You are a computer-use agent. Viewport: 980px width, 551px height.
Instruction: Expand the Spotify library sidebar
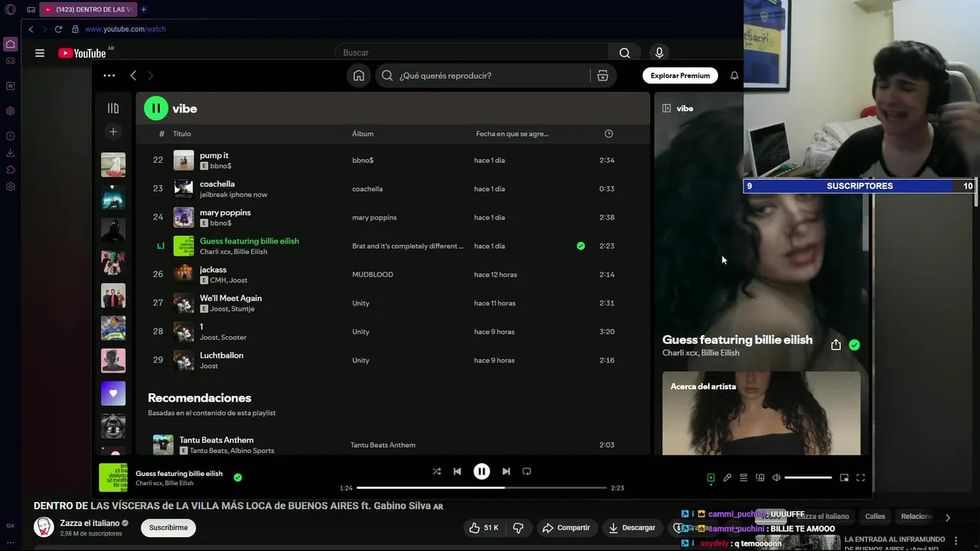[x=113, y=109]
